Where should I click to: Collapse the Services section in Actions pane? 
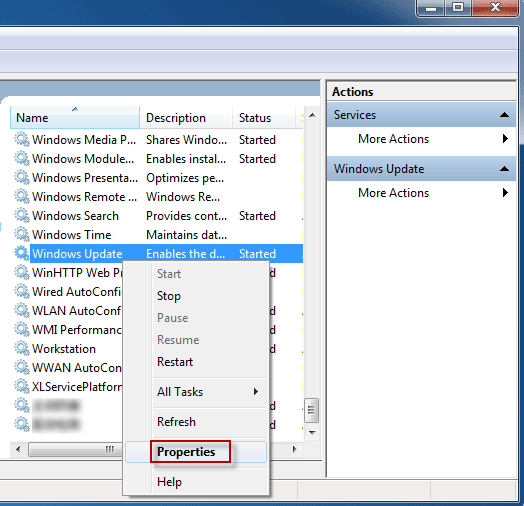pyautogui.click(x=504, y=115)
